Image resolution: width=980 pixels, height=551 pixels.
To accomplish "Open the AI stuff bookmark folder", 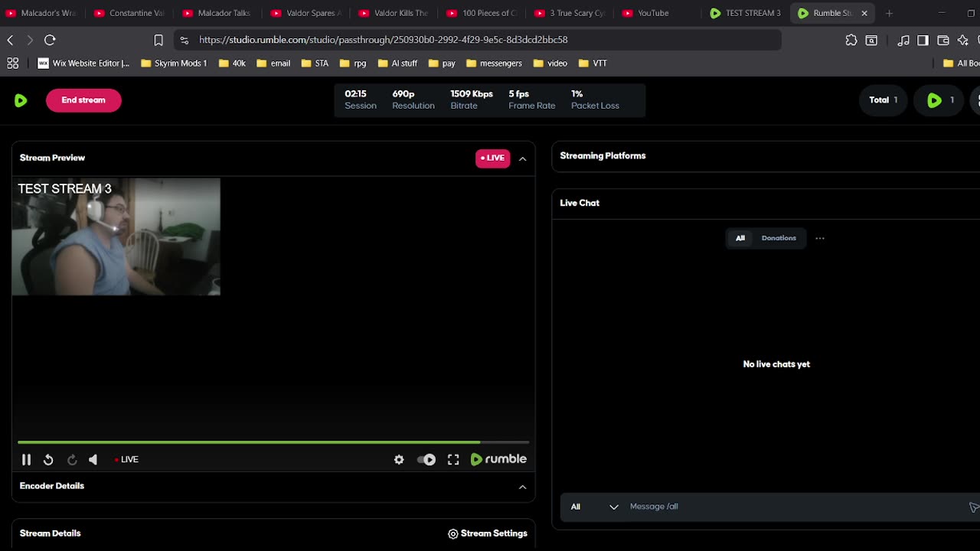I will pyautogui.click(x=397, y=64).
